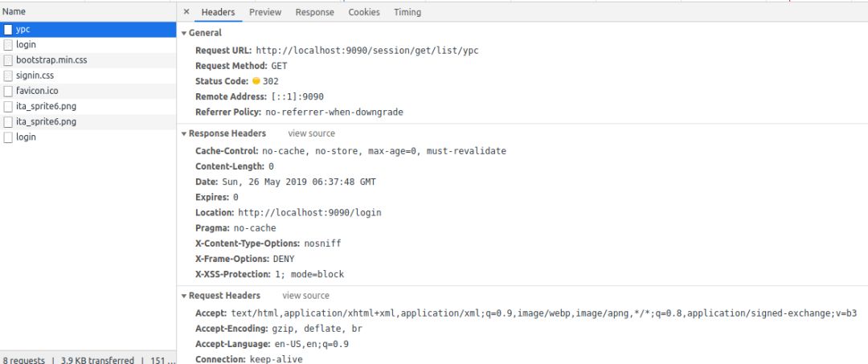Switch to the Preview tab
The height and width of the screenshot is (364, 868).
[x=265, y=12]
